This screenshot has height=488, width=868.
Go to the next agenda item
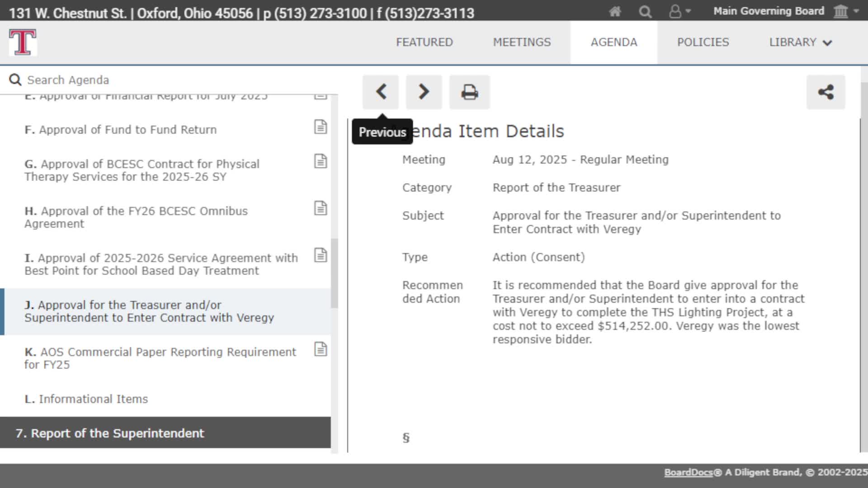point(424,92)
